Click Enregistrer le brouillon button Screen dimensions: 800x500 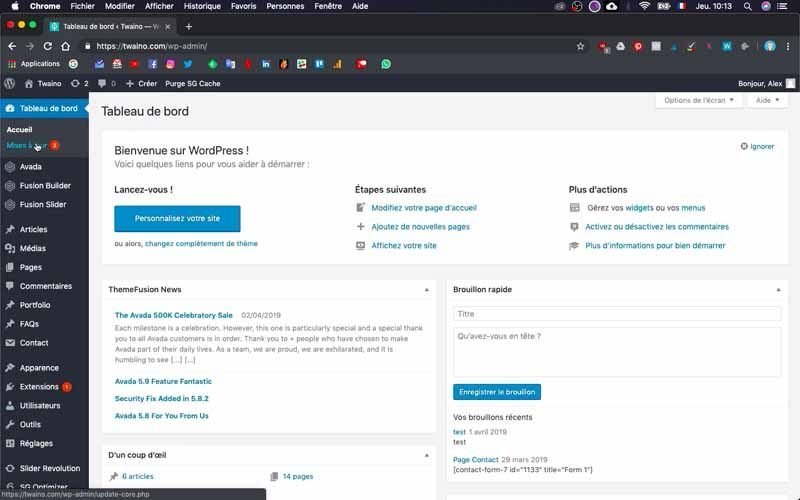point(496,392)
